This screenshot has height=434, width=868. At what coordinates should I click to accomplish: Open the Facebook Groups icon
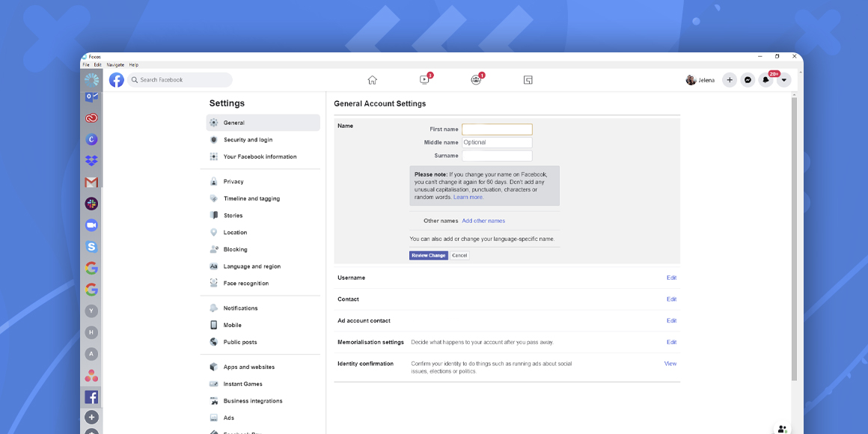(476, 80)
